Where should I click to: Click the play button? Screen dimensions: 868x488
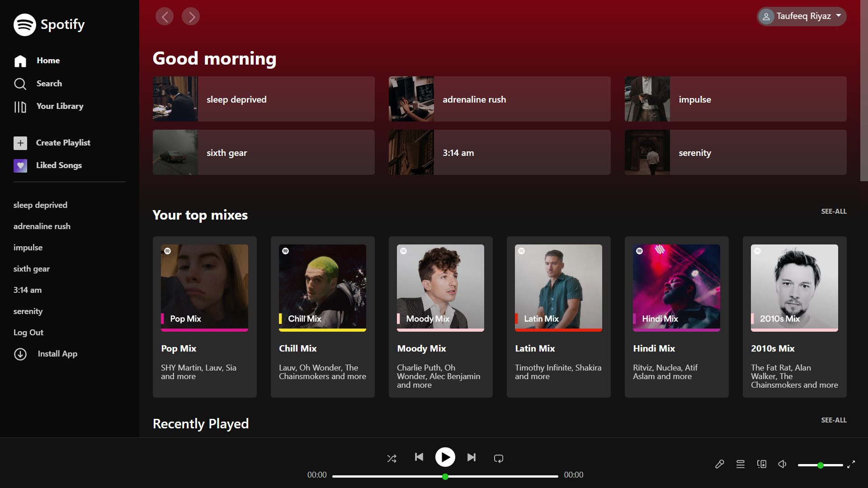(x=445, y=457)
